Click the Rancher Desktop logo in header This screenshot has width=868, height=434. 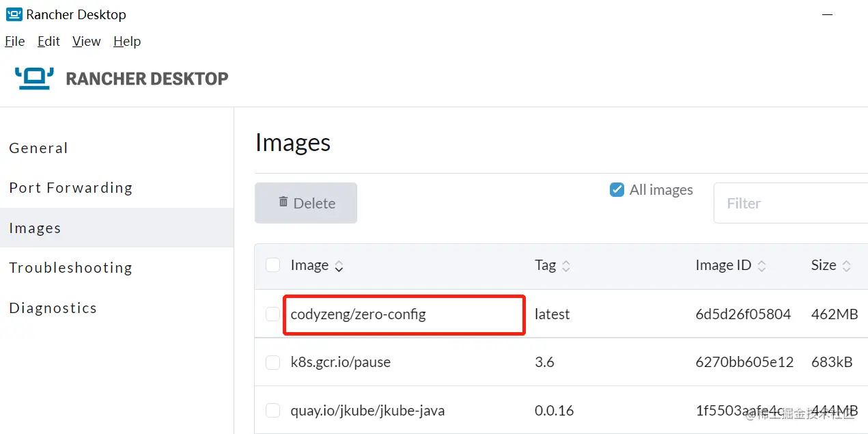click(34, 78)
